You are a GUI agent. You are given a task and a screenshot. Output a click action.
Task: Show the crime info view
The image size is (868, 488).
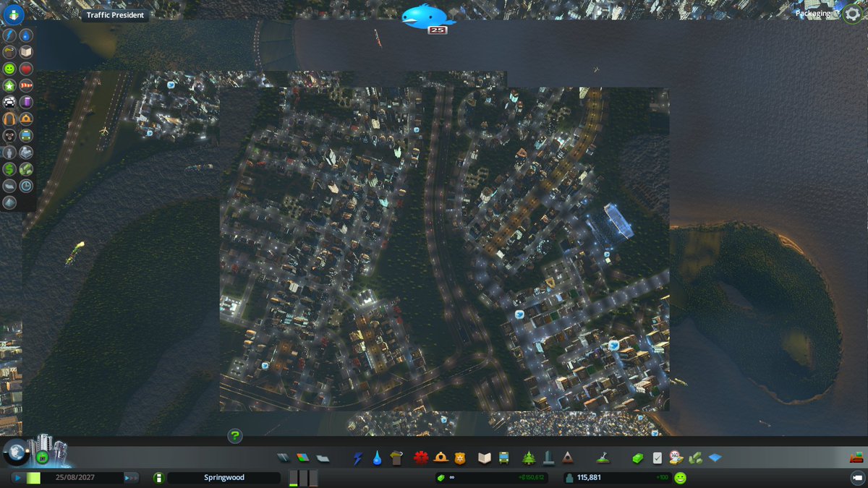click(x=9, y=135)
